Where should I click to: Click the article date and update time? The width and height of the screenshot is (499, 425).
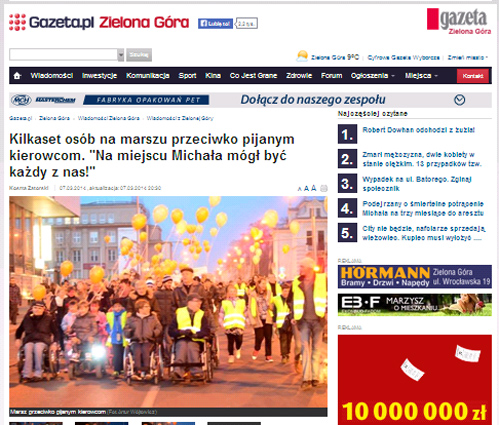[110, 188]
